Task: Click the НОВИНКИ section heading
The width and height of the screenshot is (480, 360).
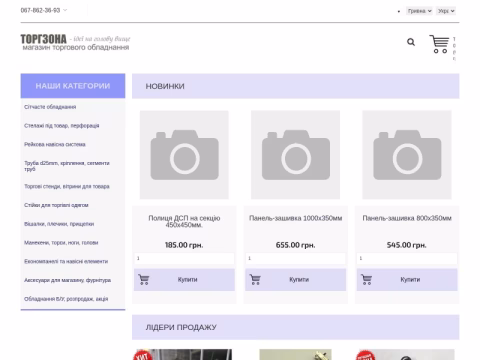Action: click(x=165, y=86)
